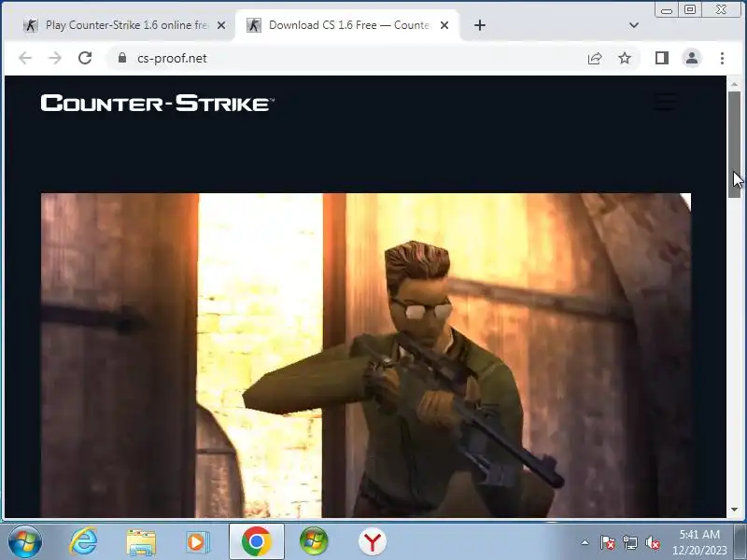The width and height of the screenshot is (747, 560).
Task: Open the Chrome profile avatar menu
Action: 692,58
